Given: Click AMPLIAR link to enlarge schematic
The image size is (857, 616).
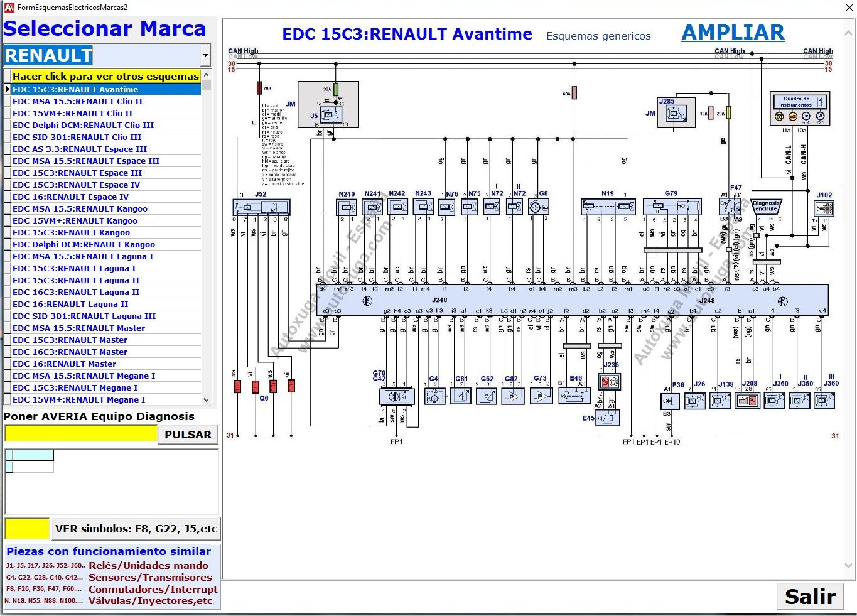Looking at the screenshot, I should click(x=733, y=33).
